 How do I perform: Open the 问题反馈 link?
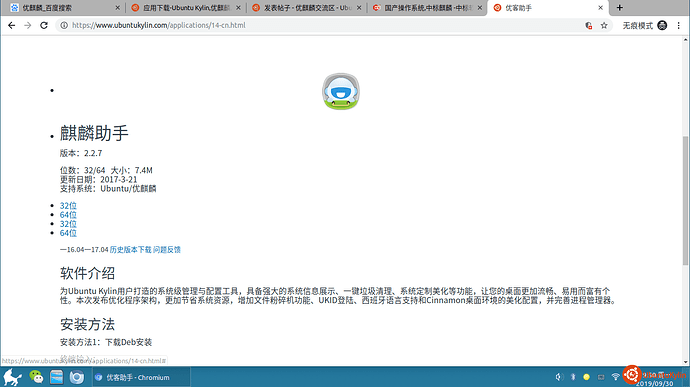[x=167, y=250]
